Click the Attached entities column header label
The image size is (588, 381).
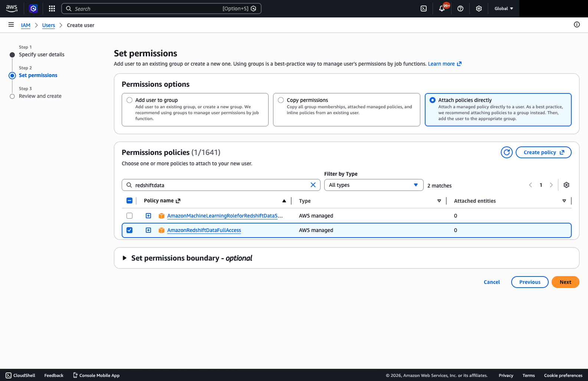(475, 201)
